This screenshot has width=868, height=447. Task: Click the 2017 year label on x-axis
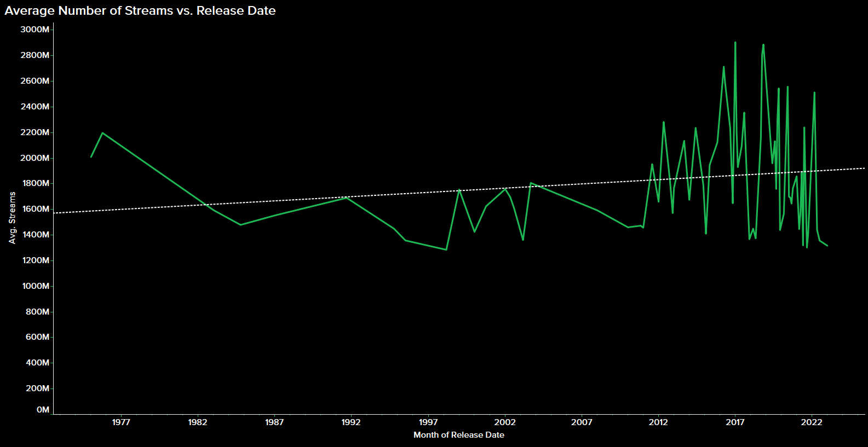pos(735,422)
